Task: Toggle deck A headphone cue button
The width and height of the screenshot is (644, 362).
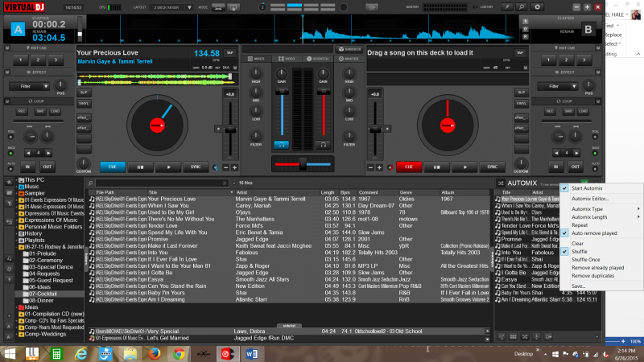Action: [281, 145]
